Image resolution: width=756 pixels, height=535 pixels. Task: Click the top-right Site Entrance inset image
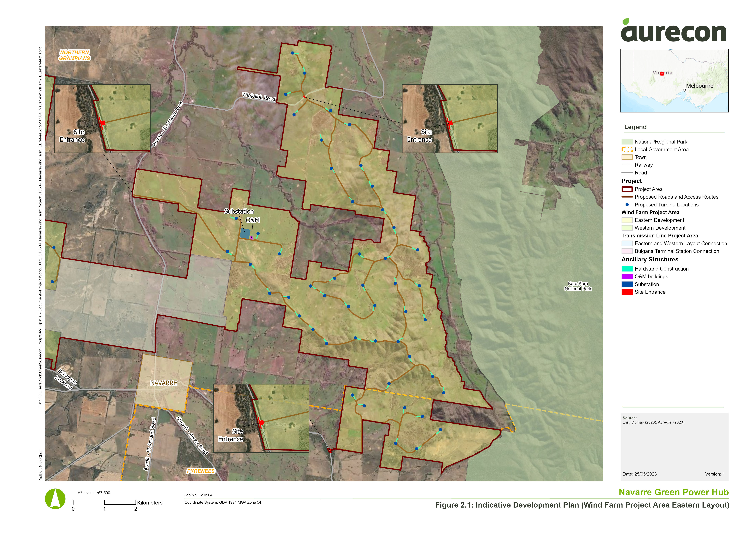click(x=450, y=119)
